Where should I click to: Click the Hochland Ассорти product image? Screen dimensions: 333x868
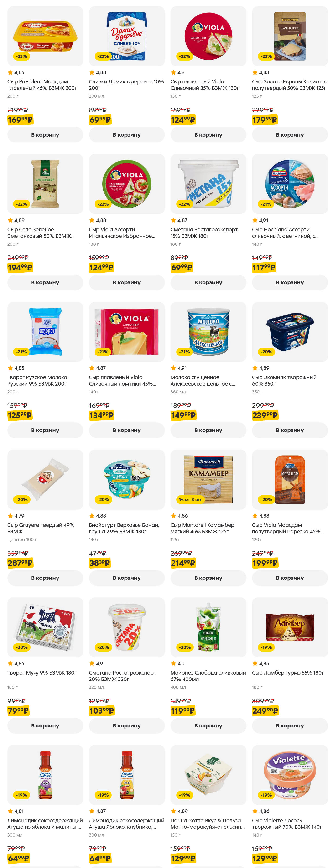coord(290,184)
